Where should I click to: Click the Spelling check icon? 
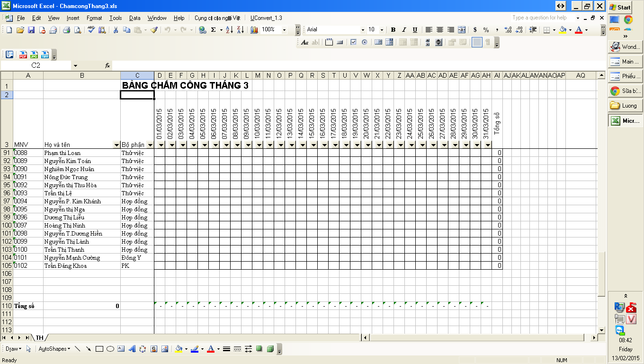(x=91, y=30)
